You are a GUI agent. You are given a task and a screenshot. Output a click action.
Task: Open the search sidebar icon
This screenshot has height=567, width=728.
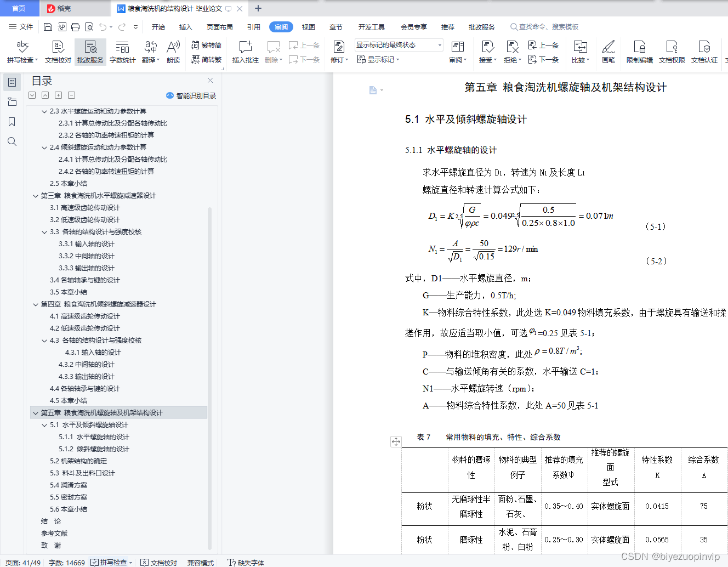tap(12, 141)
